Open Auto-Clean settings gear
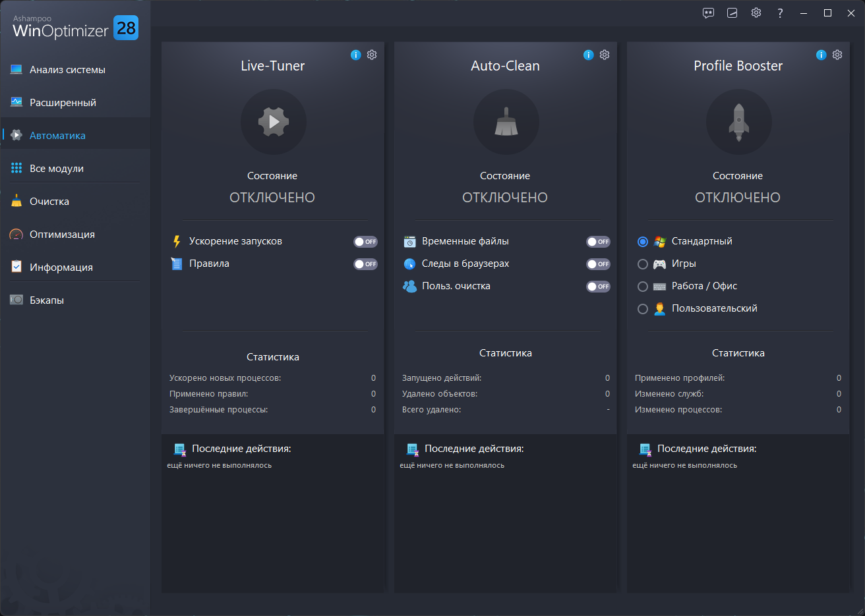865x616 pixels. coord(605,55)
